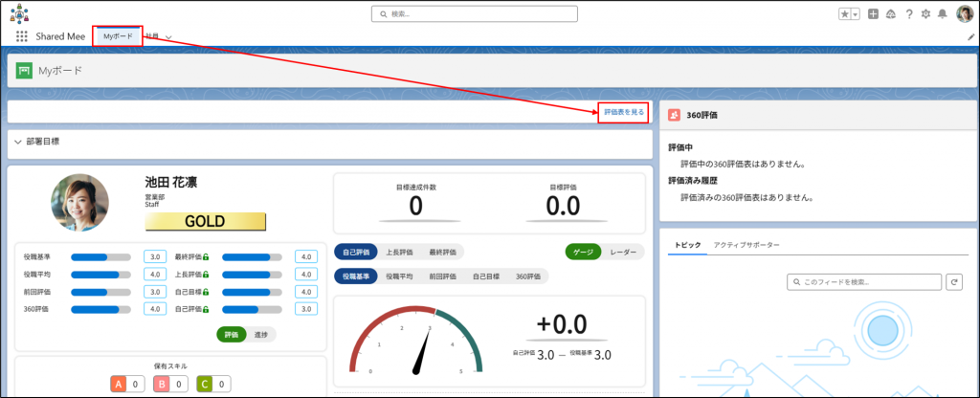Open the notifications bell
This screenshot has width=980, height=398.
[x=942, y=14]
